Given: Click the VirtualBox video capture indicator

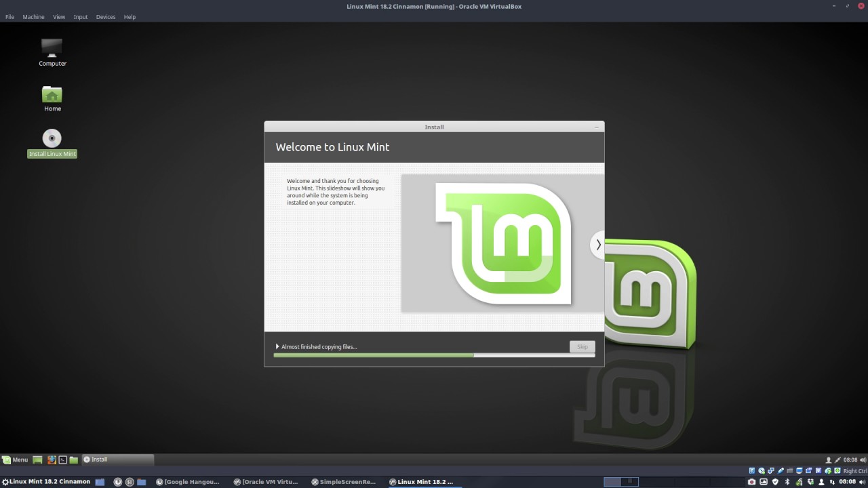Looking at the screenshot, I should coord(809,470).
